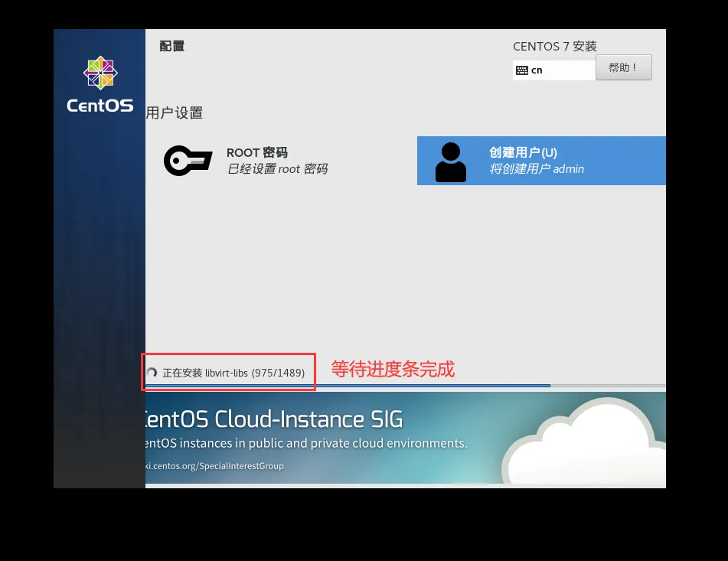Screen dimensions: 728x561
Task: Click the centos.org/SpecialInterestGroup banner URL
Action: (214, 466)
